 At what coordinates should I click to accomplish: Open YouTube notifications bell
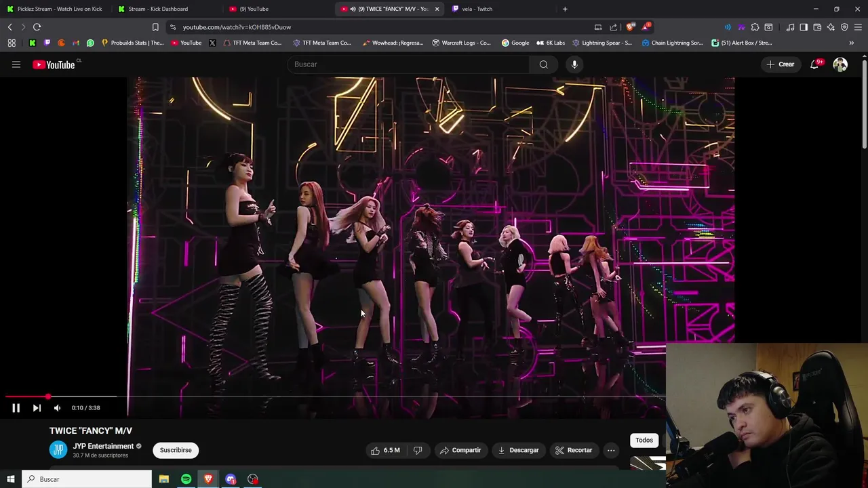click(814, 64)
